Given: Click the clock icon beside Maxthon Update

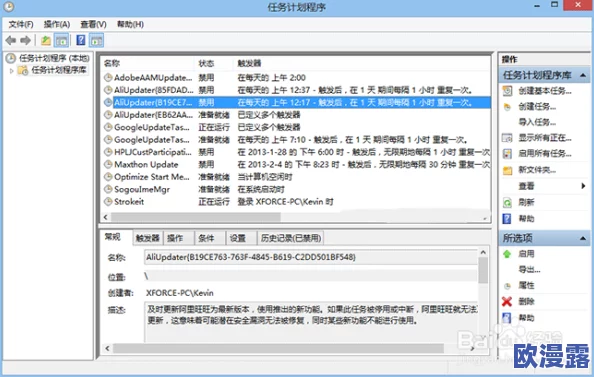Looking at the screenshot, I should pyautogui.click(x=108, y=164).
